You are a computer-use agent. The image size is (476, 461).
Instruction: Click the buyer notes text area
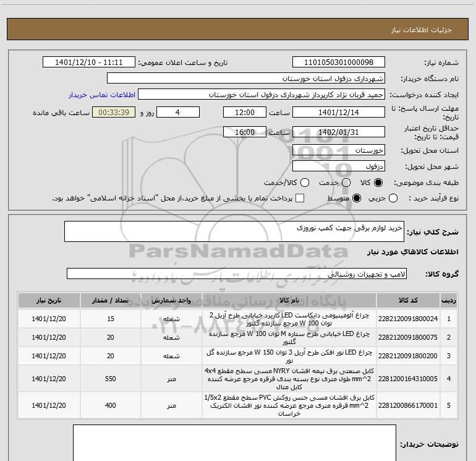[234, 443]
